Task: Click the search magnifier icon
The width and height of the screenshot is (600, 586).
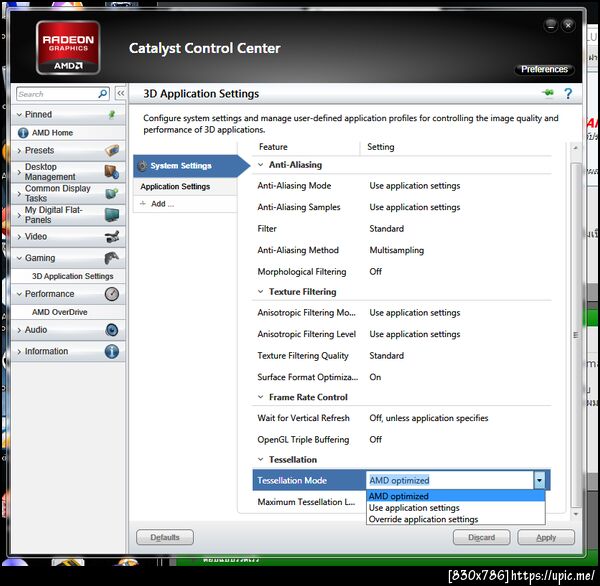Action: (103, 94)
